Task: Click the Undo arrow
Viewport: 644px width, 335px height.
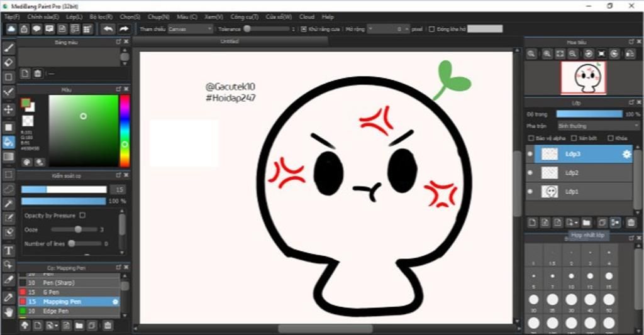Action: coord(108,29)
